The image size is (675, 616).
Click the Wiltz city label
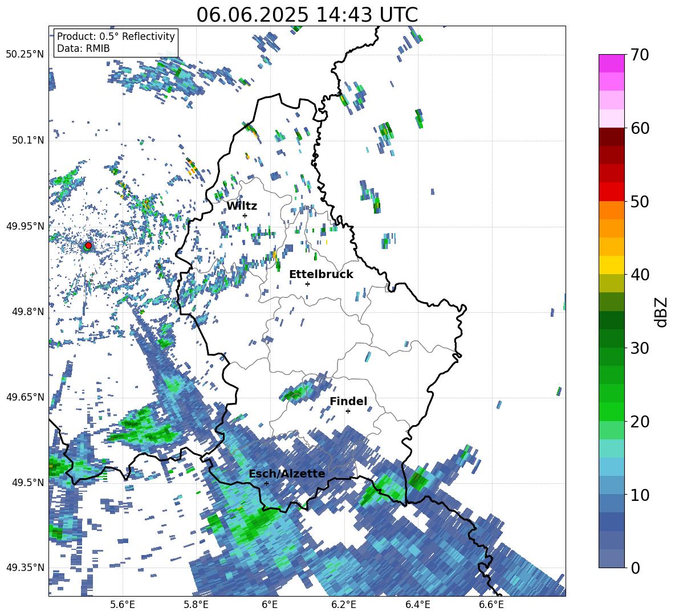tap(242, 206)
